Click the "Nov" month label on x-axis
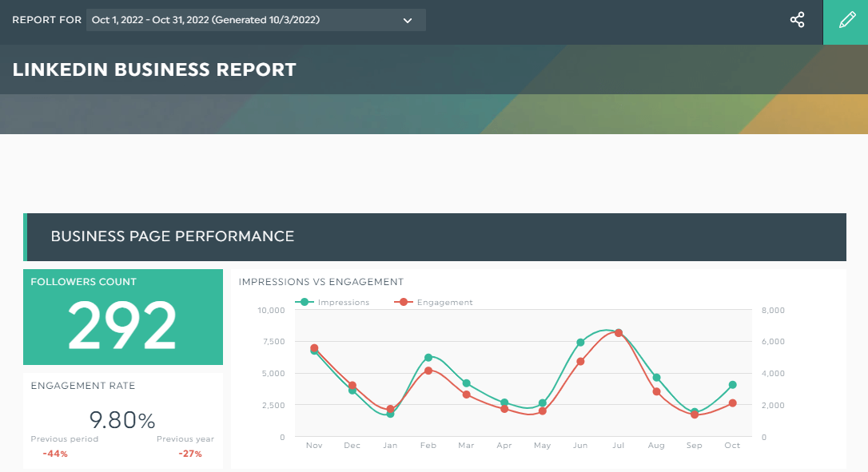The width and height of the screenshot is (868, 472). 314,446
